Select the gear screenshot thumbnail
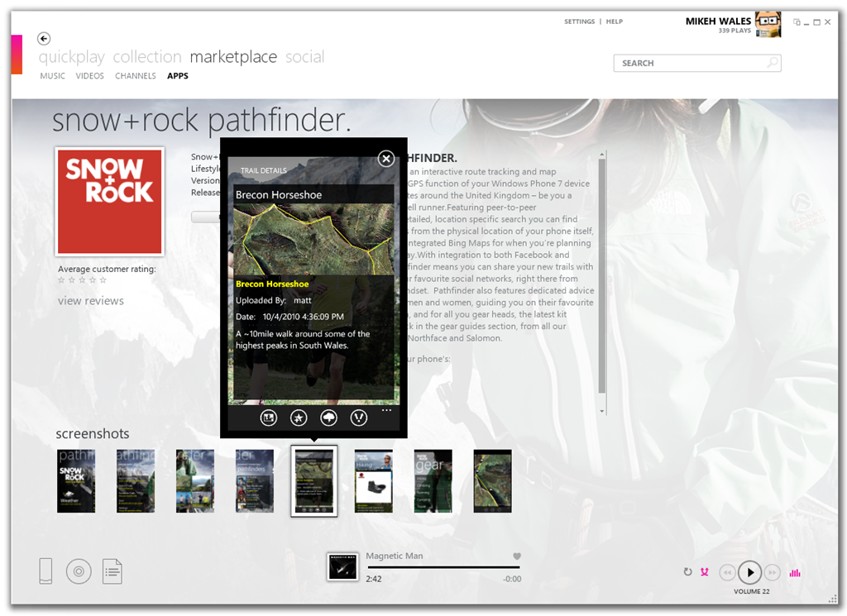 pyautogui.click(x=433, y=481)
